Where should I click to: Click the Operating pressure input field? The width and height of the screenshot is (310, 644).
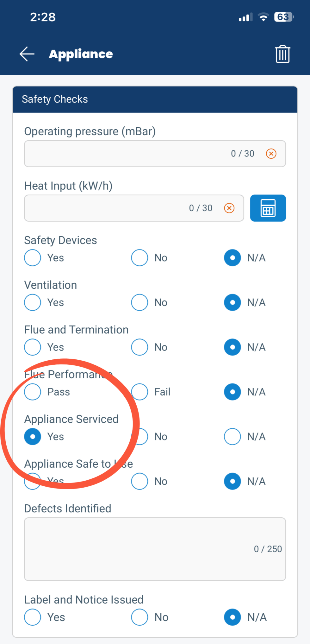click(x=127, y=154)
